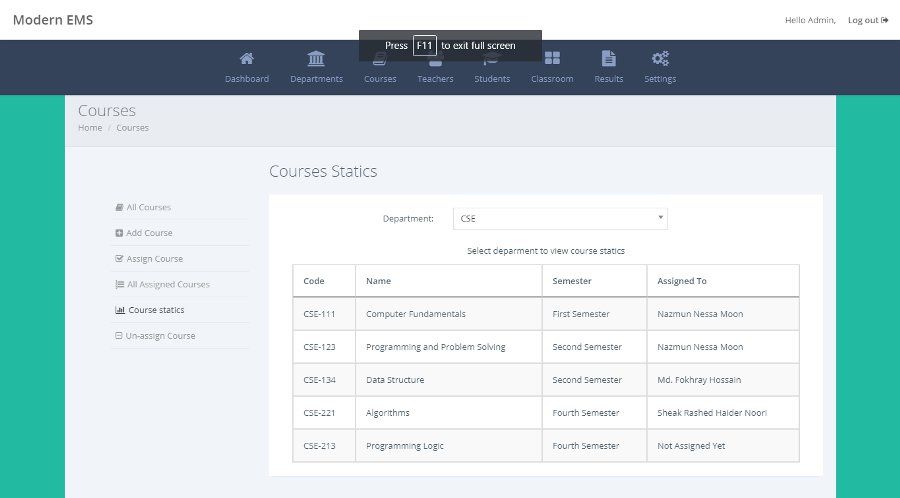Click the Home breadcrumb link
Viewport: 900px width, 498px height.
point(90,128)
